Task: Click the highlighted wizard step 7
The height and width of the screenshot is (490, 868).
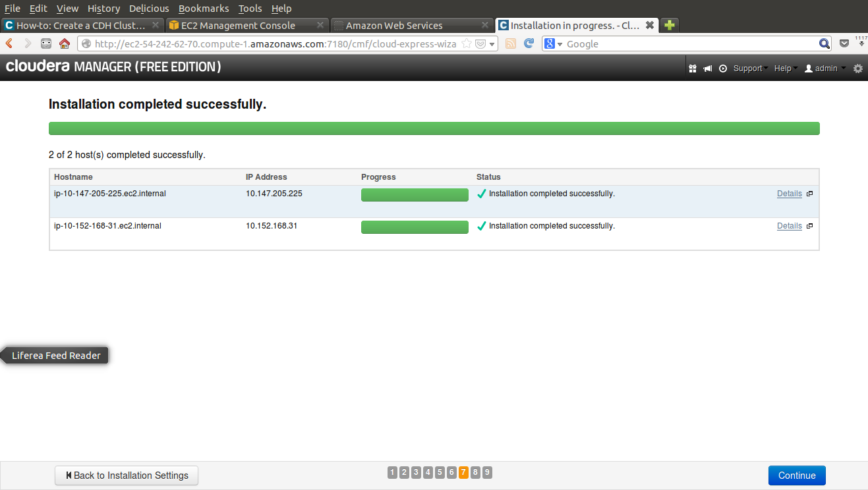Action: click(464, 472)
